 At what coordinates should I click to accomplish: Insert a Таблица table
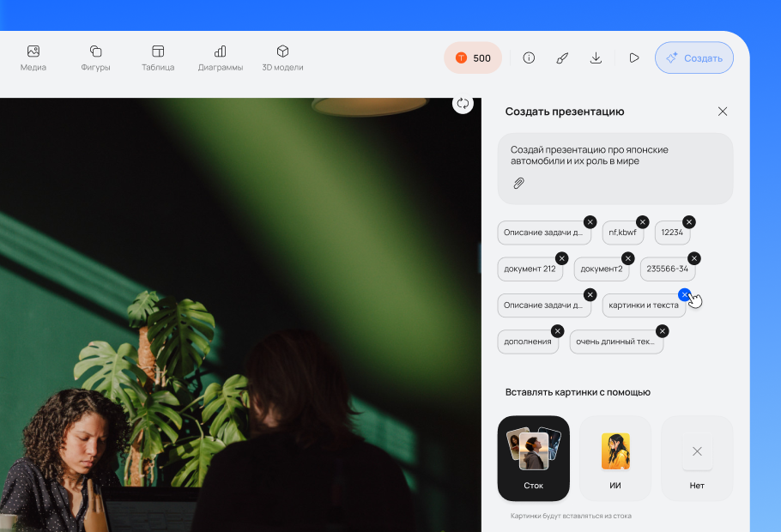point(158,57)
